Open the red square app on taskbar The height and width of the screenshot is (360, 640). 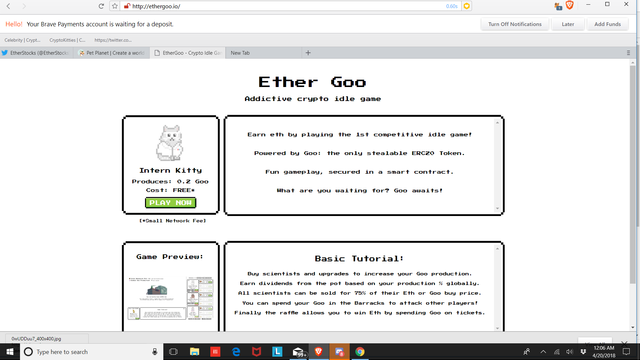coord(215,351)
